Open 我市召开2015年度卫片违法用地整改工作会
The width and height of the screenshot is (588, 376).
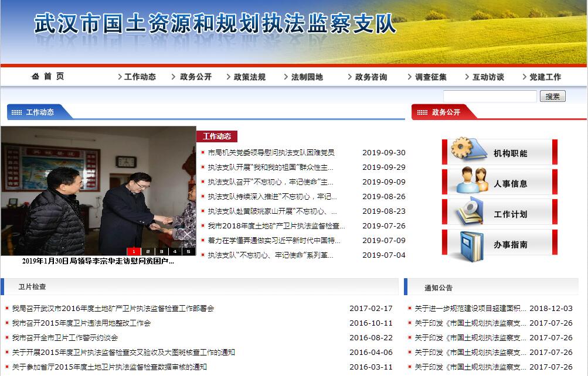[81, 323]
